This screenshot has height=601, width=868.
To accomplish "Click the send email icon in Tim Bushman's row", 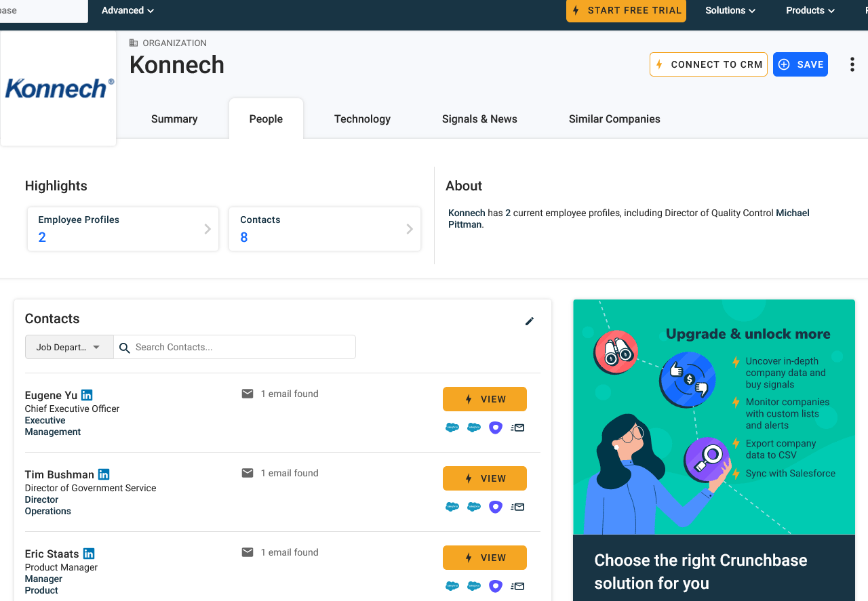I will [517, 507].
